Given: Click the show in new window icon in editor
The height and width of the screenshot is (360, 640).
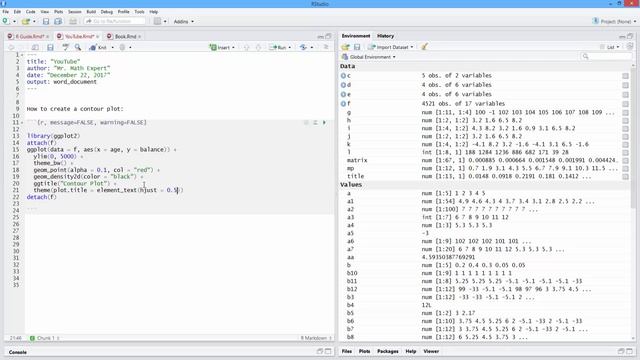Looking at the screenshot, I should 35,47.
